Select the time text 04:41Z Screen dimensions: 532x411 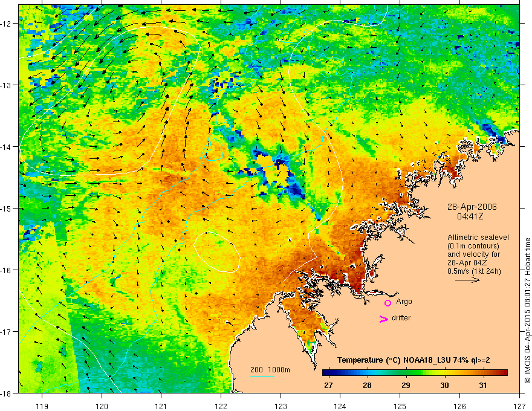pos(470,216)
